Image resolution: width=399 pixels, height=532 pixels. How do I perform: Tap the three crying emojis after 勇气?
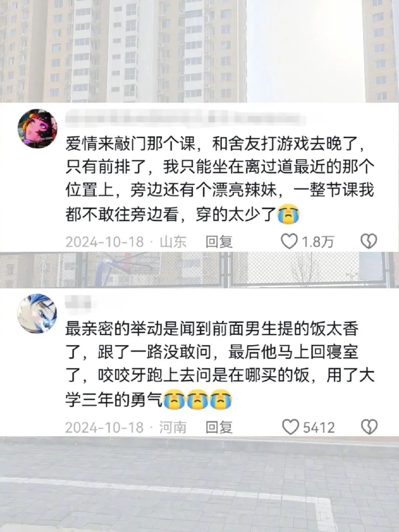coord(198,399)
